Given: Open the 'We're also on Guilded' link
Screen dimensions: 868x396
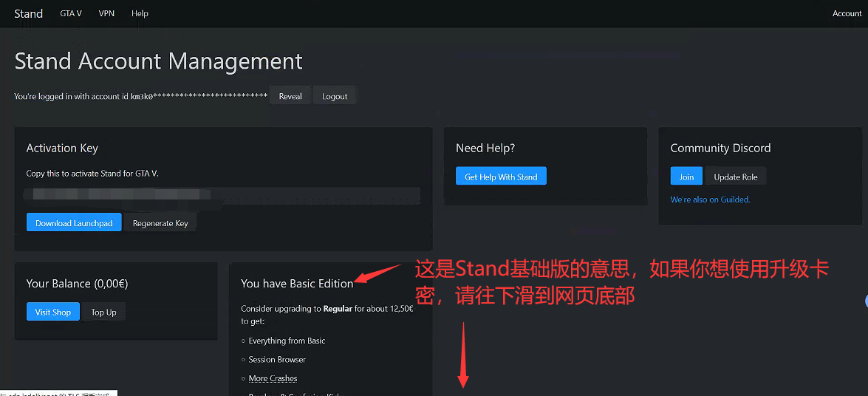Looking at the screenshot, I should click(710, 199).
